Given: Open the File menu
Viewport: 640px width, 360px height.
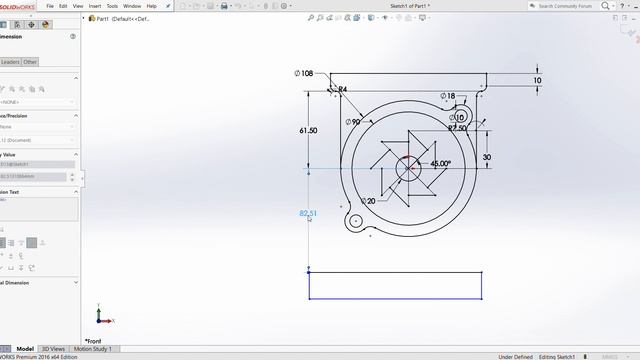Looking at the screenshot, I should pos(50,6).
